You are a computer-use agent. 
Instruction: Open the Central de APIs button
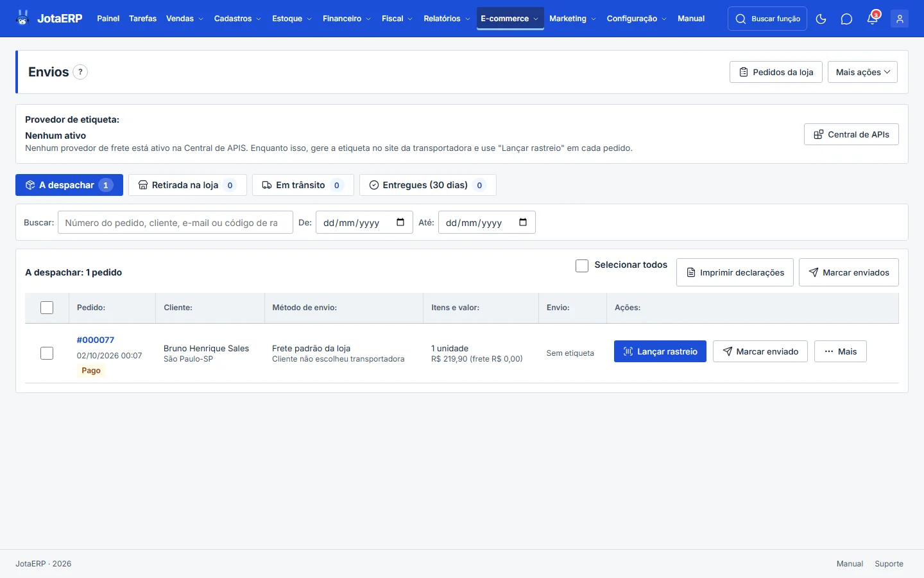coord(851,134)
